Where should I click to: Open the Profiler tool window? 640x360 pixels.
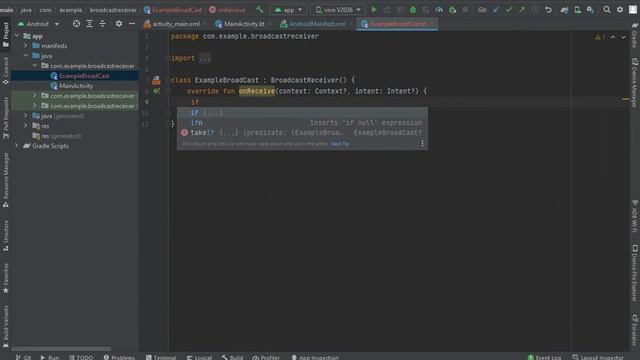[x=266, y=357]
